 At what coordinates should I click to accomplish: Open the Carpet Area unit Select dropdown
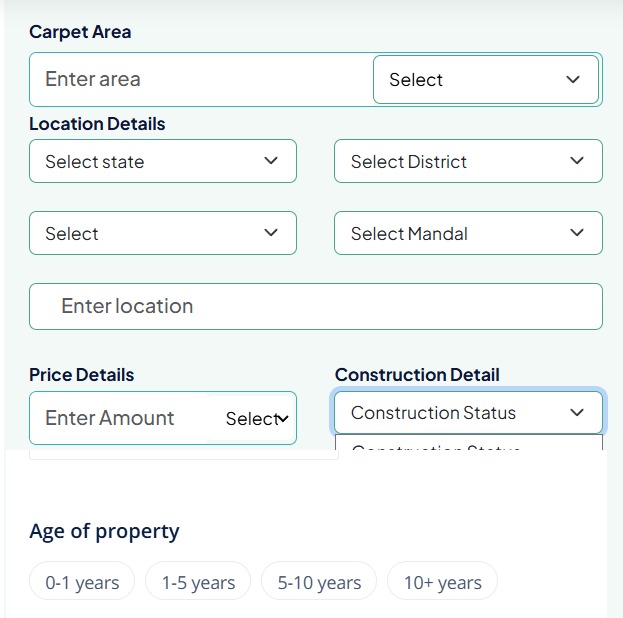point(486,79)
